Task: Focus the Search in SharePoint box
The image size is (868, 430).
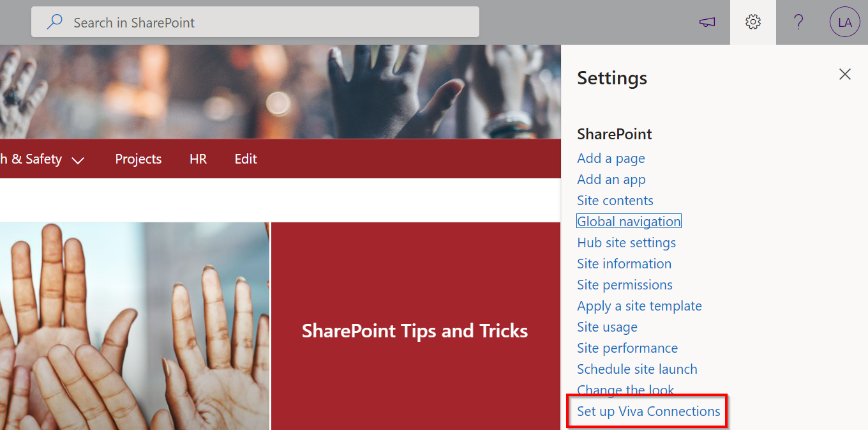Action: point(255,22)
